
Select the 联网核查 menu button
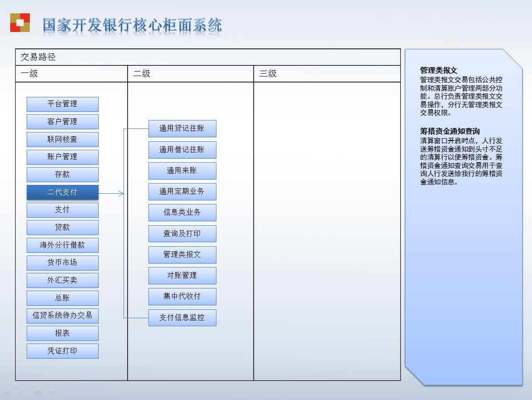(62, 140)
